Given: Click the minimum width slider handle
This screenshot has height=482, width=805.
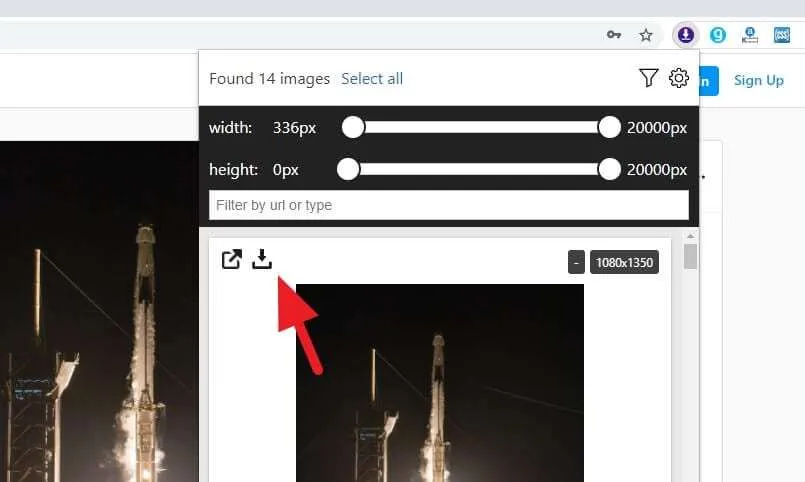Looking at the screenshot, I should pos(353,127).
